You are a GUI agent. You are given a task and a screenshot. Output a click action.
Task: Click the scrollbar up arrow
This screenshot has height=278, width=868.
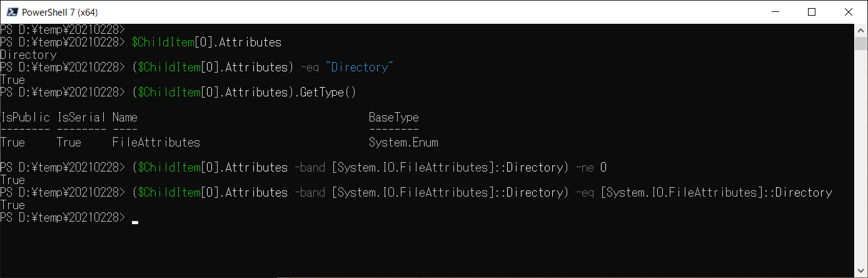coord(861,29)
